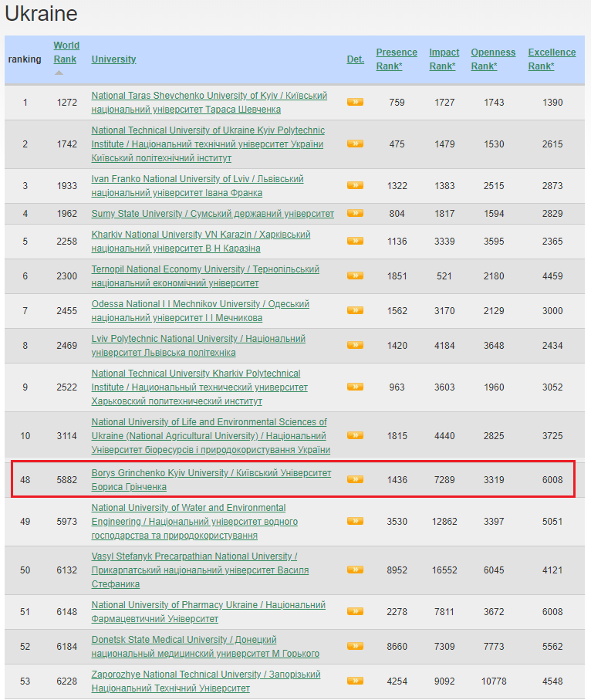591x700 pixels.
Task: Open details icon for Zaporozhye National Technical University
Action: (355, 681)
